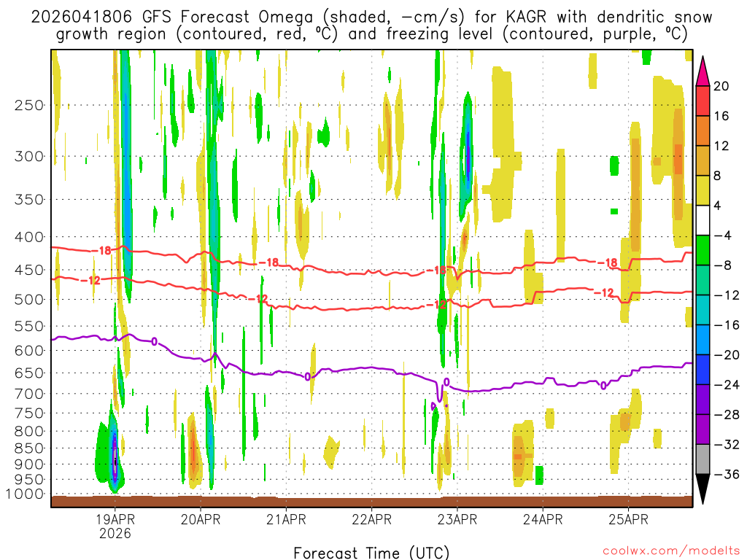747x560 pixels.
Task: Click the -18 contour label near 25APR
Action: pos(608,262)
